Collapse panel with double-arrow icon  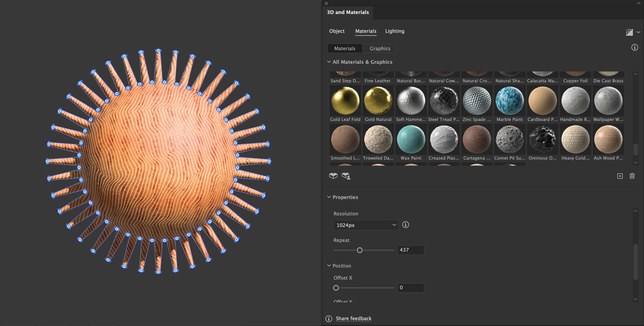point(638,3)
